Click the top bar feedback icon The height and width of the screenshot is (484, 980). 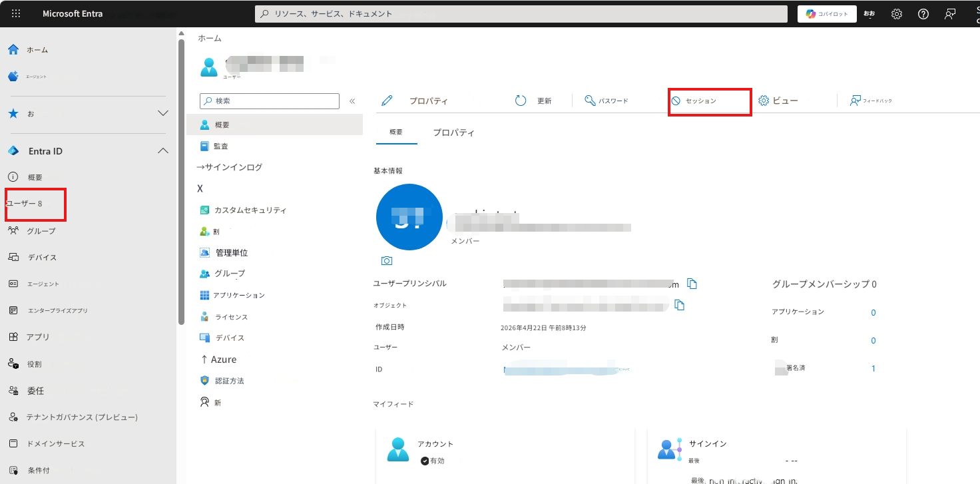click(949, 14)
